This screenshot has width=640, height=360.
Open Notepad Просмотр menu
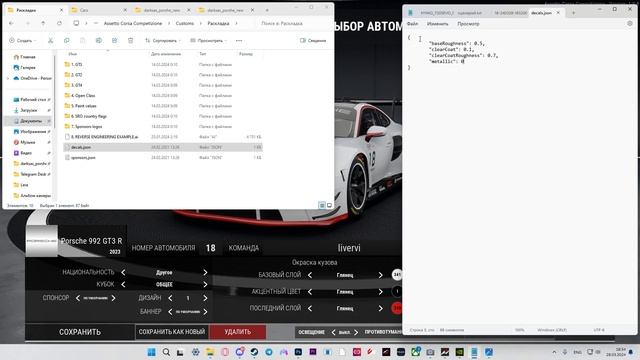[x=468, y=24]
